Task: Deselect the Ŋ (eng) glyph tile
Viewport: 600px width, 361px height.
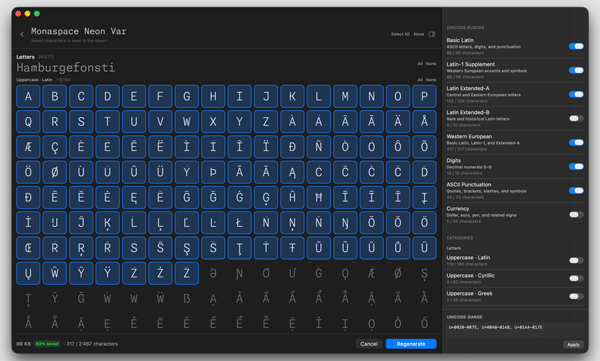Action: (345, 222)
